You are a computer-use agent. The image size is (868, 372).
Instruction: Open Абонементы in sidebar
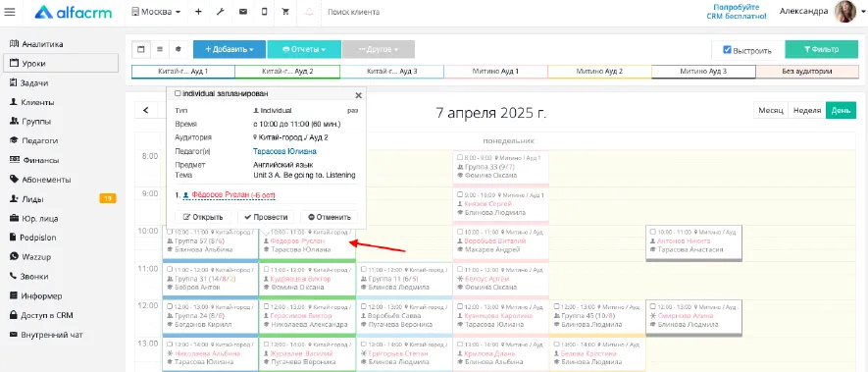coord(61,180)
